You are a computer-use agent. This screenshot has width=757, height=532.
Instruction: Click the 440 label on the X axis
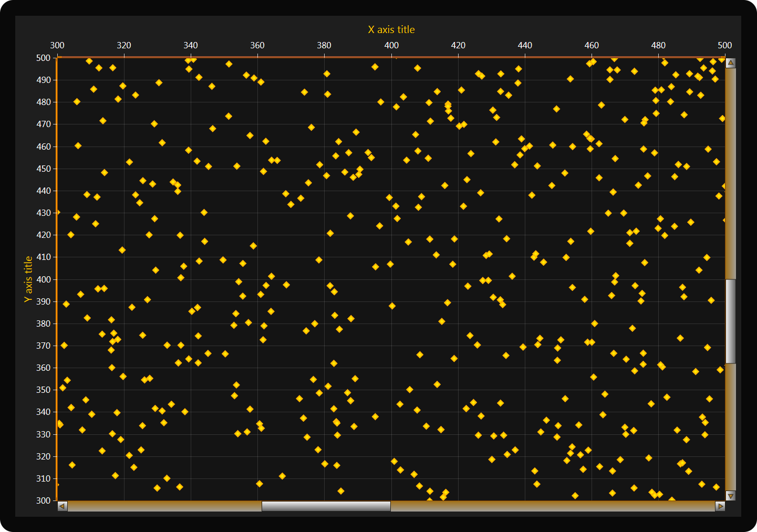(525, 45)
